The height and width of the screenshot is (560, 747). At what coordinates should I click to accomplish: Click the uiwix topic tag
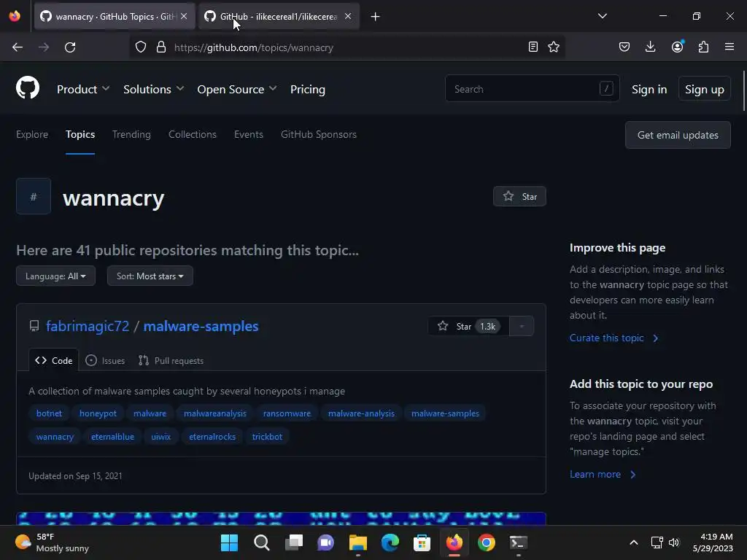[x=161, y=437]
